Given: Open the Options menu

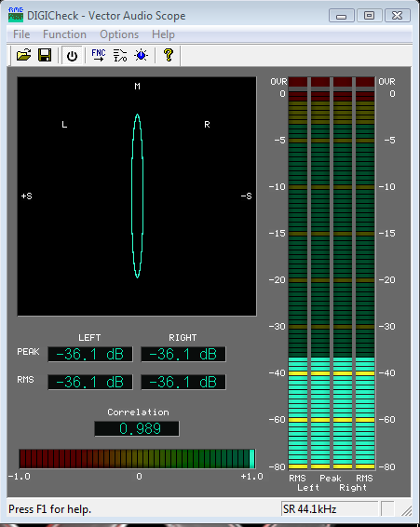Looking at the screenshot, I should [x=119, y=34].
